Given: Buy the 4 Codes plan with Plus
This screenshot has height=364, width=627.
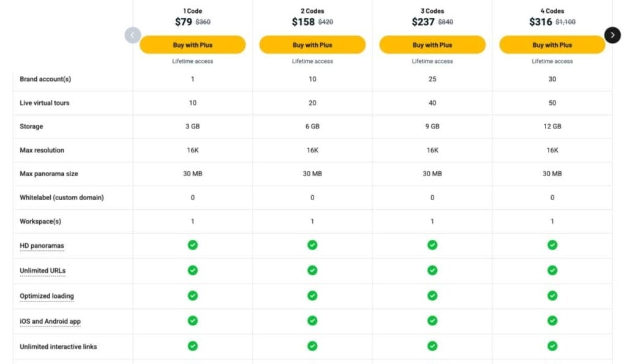Looking at the screenshot, I should [552, 45].
